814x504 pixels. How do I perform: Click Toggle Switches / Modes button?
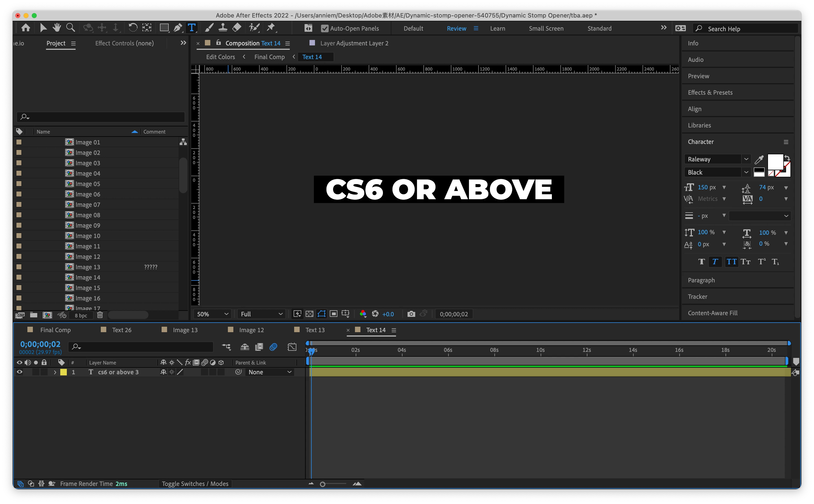coord(195,484)
